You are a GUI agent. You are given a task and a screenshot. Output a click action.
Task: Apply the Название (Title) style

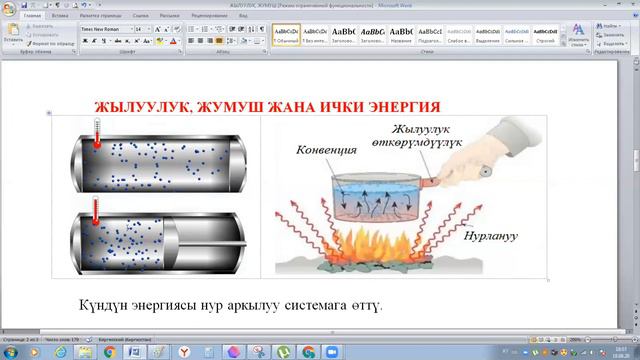click(401, 35)
